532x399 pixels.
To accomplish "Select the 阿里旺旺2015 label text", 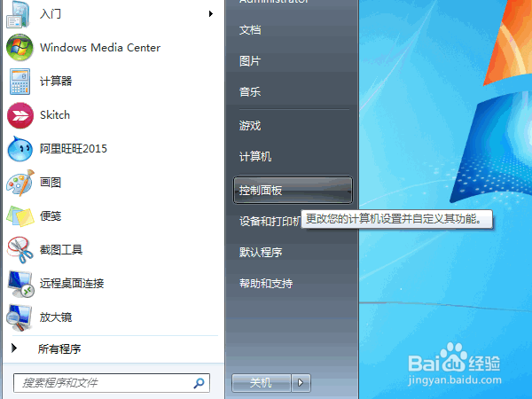I will tap(74, 149).
